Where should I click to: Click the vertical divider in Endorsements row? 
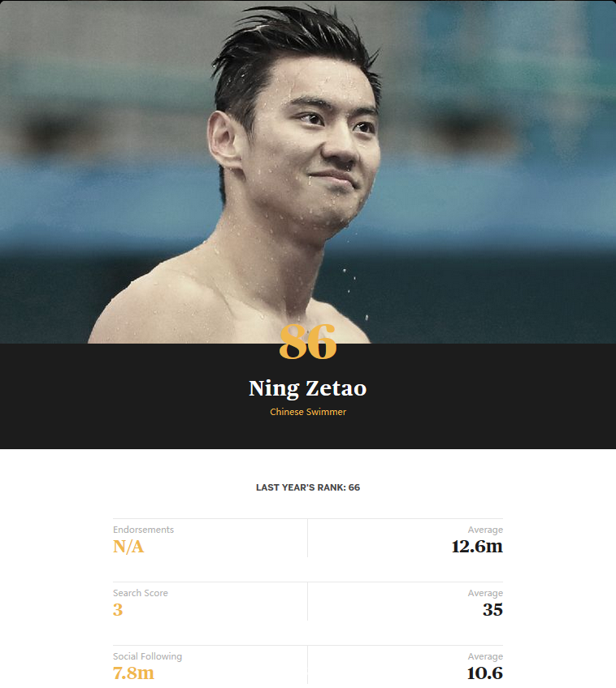pos(308,538)
